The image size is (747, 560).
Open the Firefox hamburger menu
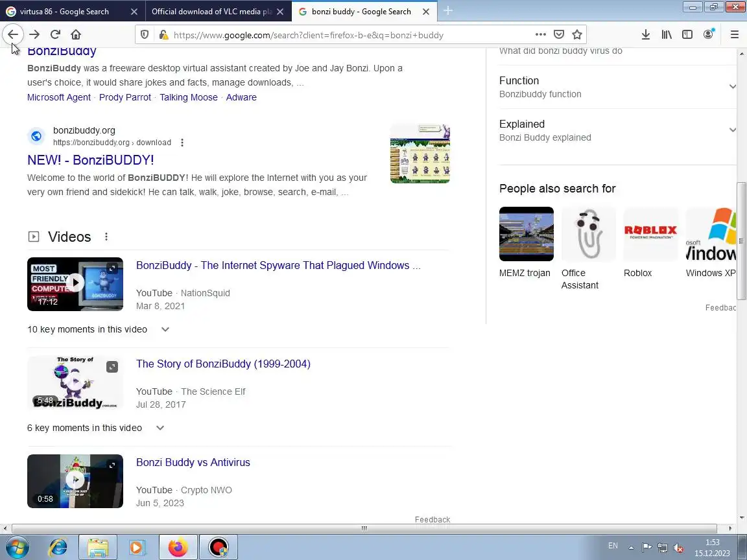coord(734,34)
